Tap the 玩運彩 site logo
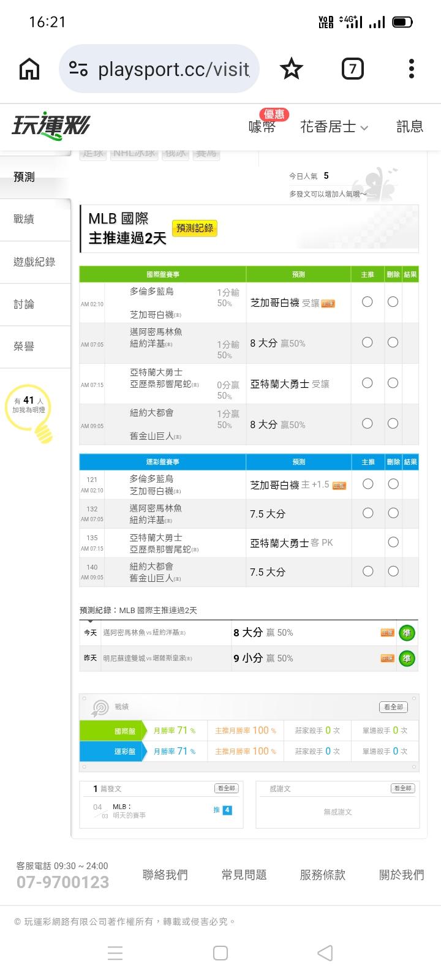Screen dimensions: 441x980 tap(51, 126)
